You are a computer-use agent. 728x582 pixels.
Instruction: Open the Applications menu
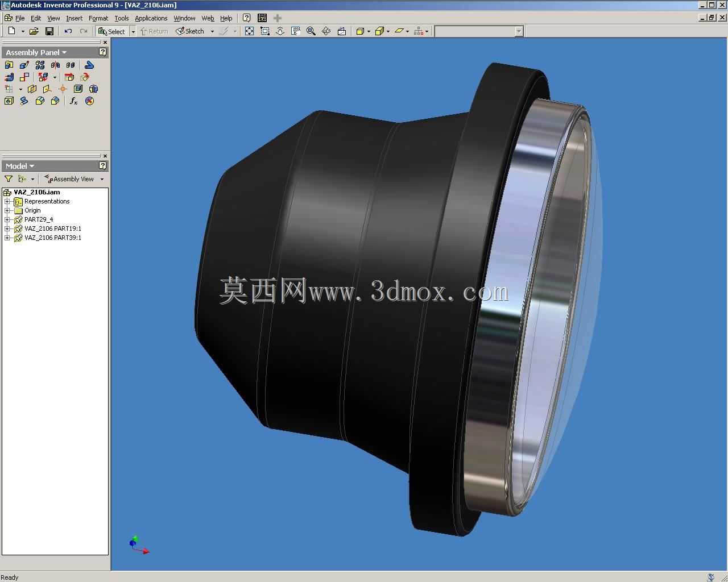pyautogui.click(x=151, y=18)
